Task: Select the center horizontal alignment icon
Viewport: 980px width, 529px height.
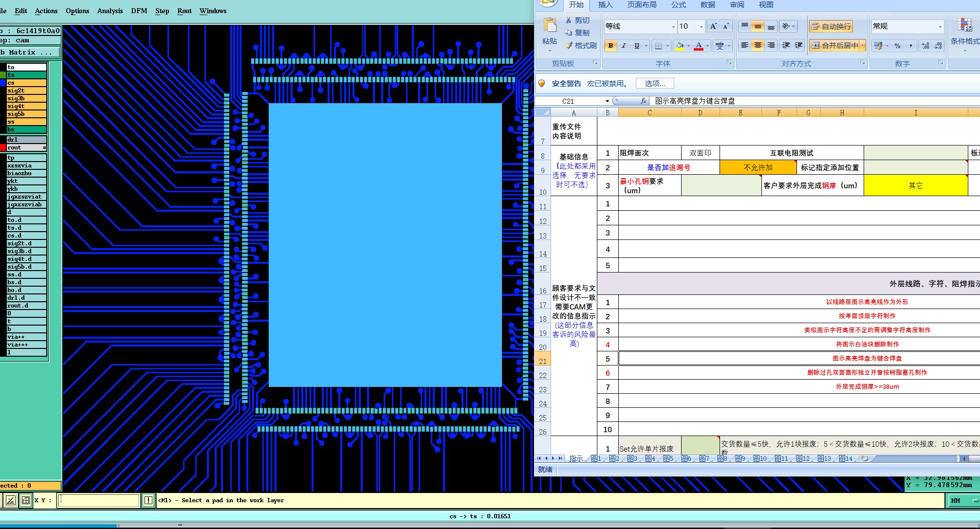Action: pyautogui.click(x=758, y=45)
